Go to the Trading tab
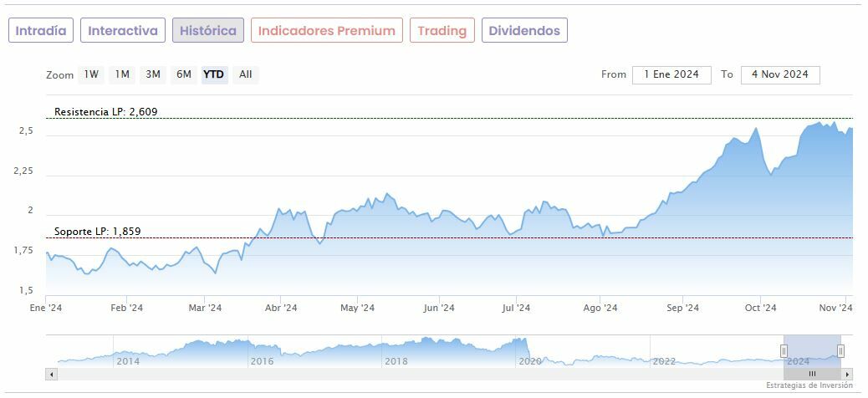 [442, 31]
